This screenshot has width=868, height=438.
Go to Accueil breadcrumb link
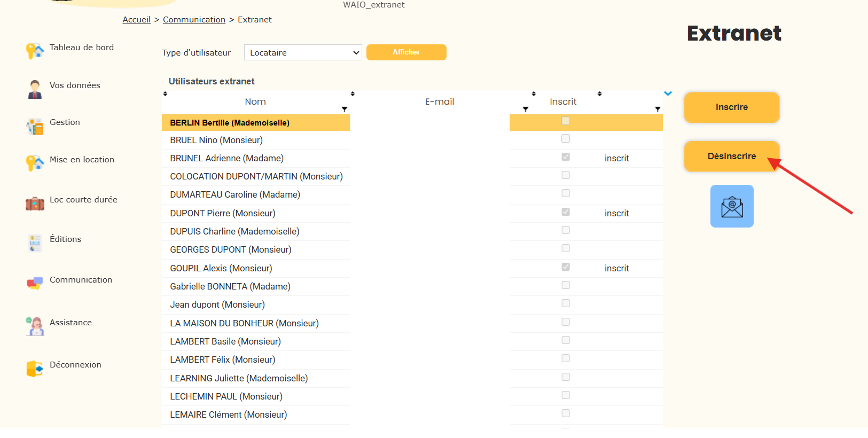click(136, 20)
